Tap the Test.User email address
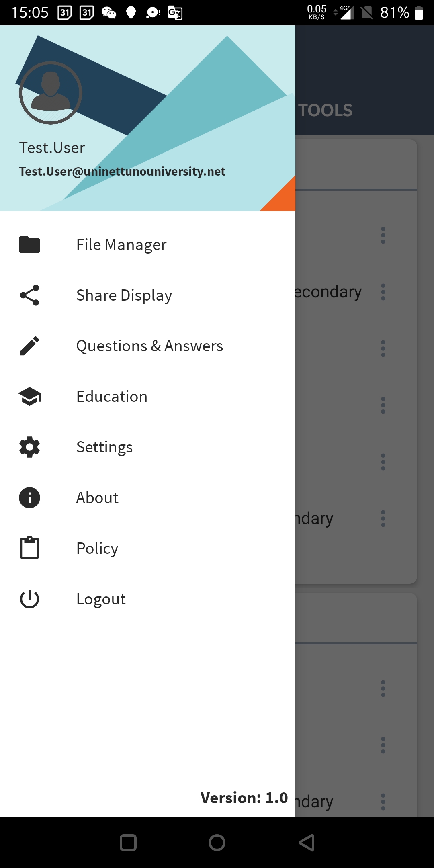Viewport: 434px width, 868px height. point(122,172)
